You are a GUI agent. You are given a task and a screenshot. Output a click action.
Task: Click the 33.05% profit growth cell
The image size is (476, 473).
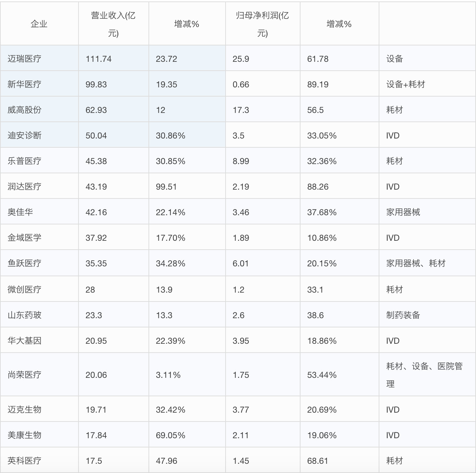coord(340,135)
